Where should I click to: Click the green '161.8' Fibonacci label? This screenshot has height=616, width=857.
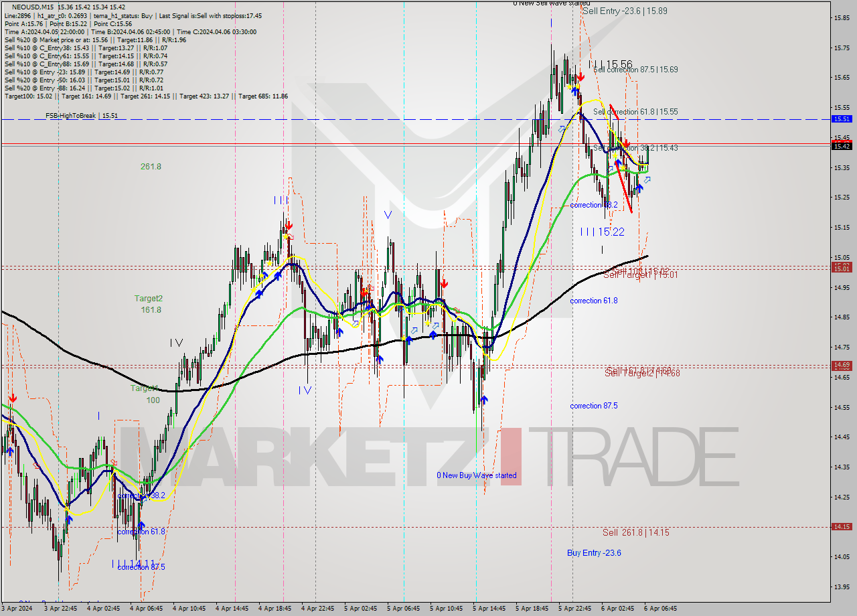click(151, 310)
